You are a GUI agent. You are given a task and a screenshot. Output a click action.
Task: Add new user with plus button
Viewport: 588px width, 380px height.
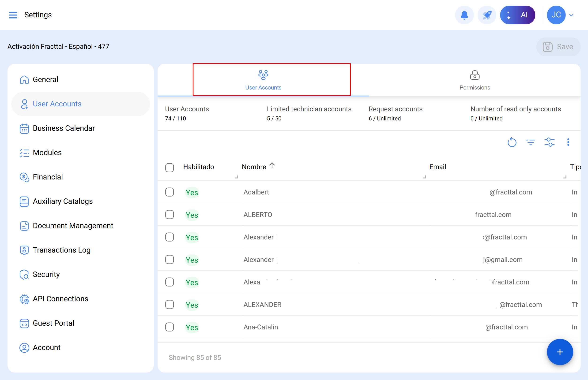560,352
